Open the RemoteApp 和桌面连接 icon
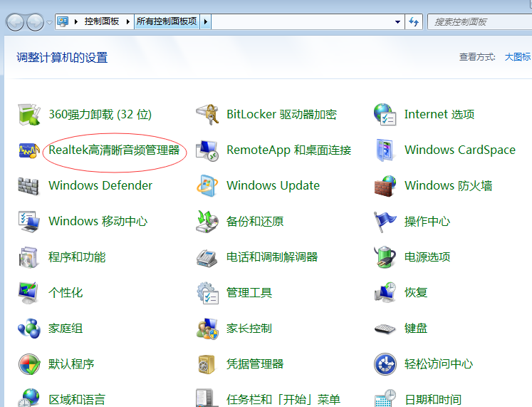 click(x=207, y=150)
